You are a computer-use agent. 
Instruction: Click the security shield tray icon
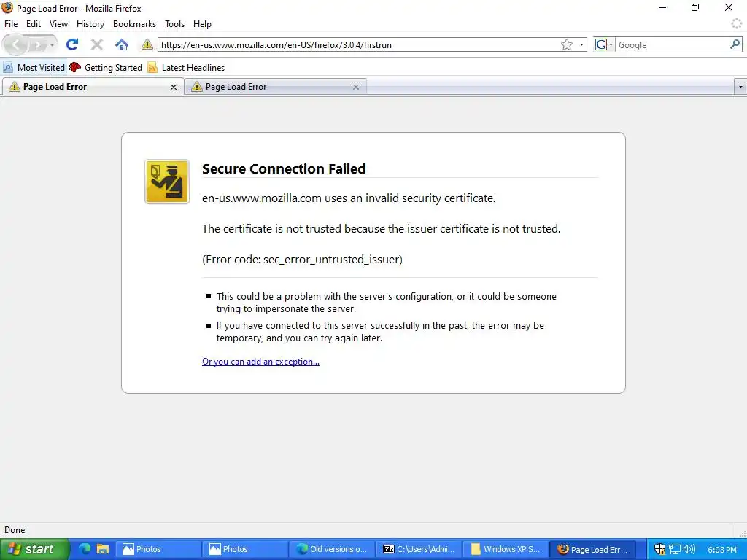tap(659, 549)
